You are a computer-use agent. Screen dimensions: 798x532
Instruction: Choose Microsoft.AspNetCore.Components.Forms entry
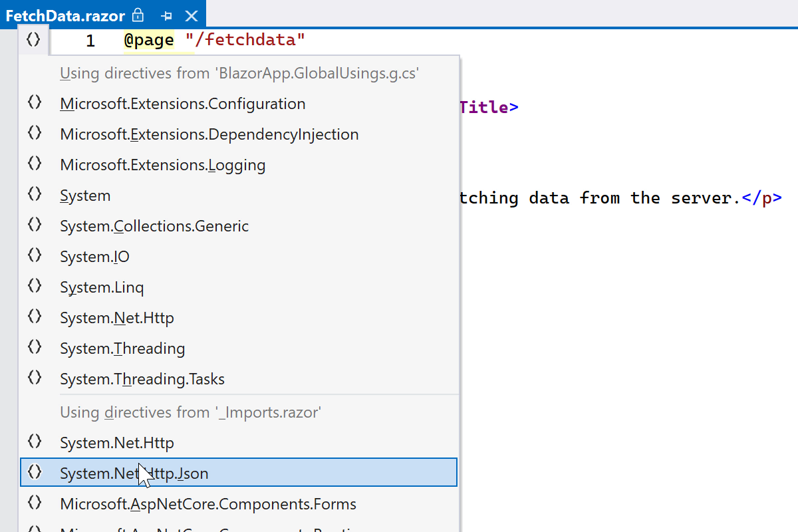click(x=207, y=504)
